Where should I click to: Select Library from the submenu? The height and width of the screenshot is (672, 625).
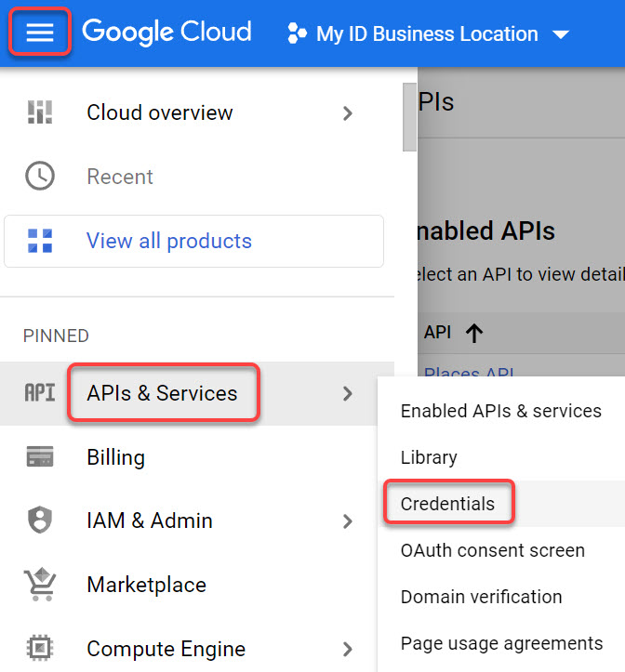[x=429, y=457]
